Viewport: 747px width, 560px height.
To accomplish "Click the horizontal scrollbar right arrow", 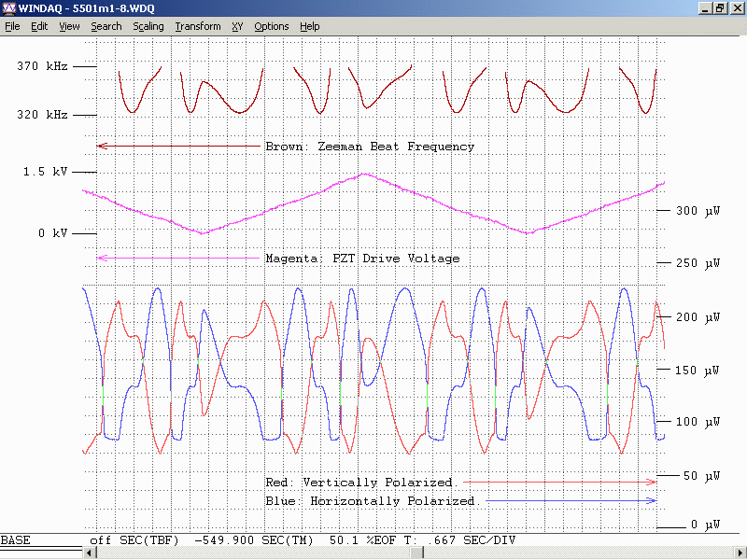I will coord(739,553).
